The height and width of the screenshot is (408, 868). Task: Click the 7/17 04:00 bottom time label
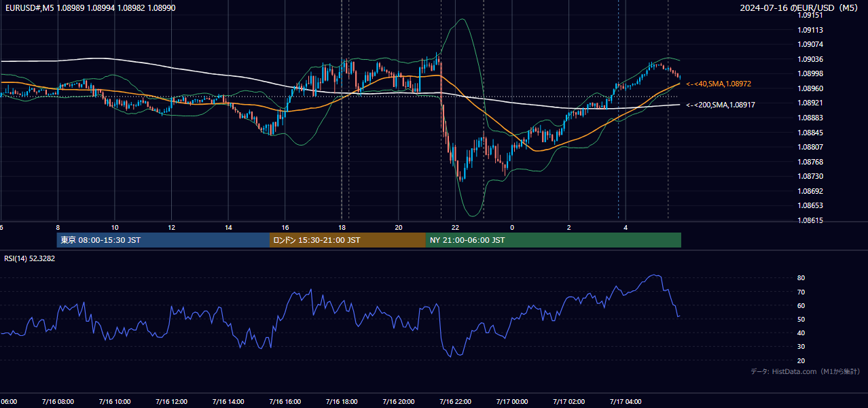(x=626, y=401)
